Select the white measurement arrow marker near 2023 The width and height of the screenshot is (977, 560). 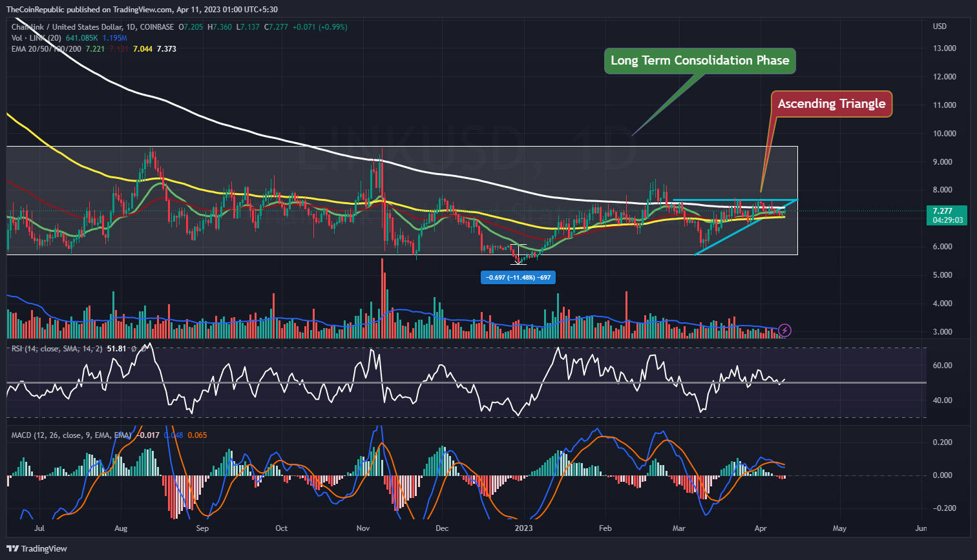(x=518, y=256)
